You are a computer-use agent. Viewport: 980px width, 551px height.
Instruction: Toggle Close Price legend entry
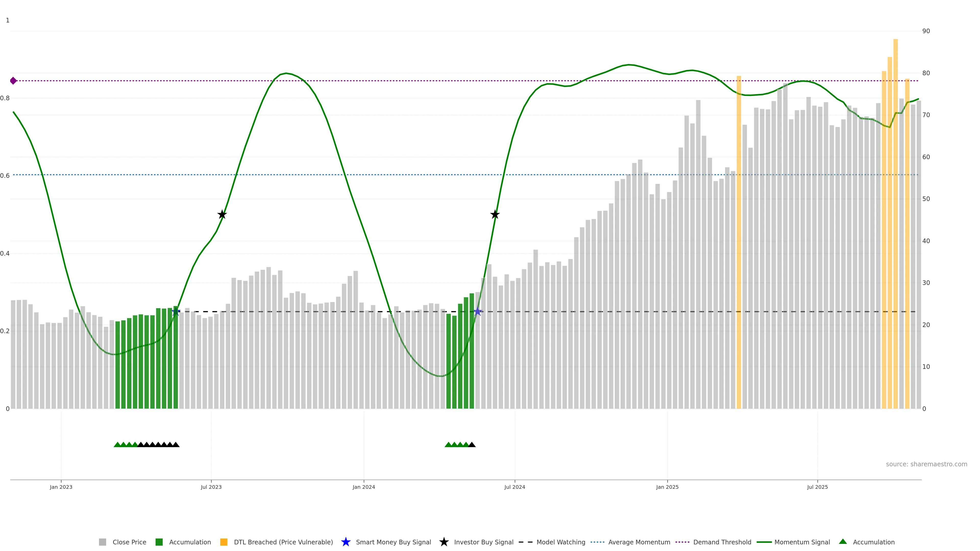[129, 542]
